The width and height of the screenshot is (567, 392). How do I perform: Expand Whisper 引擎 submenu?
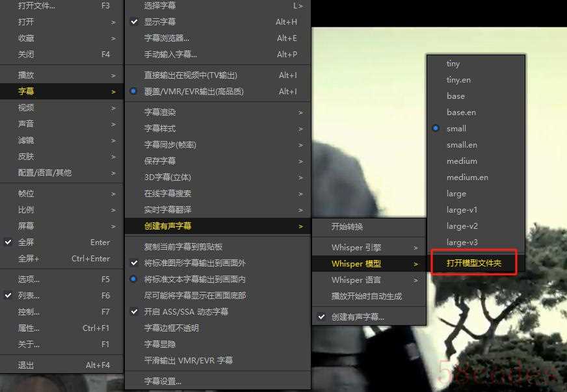[369, 248]
